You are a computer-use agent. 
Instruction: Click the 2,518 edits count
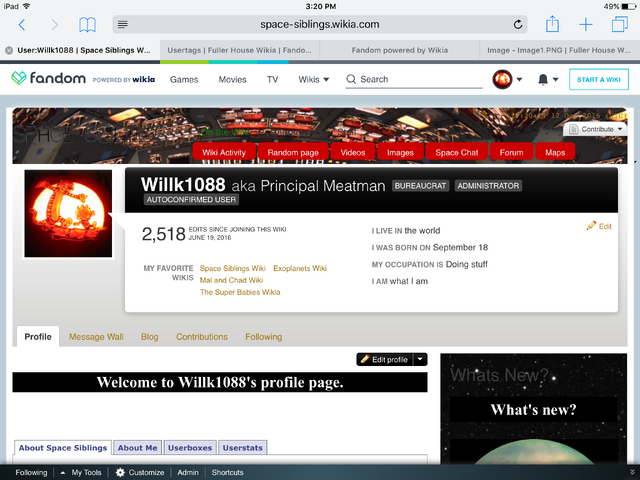[x=164, y=234]
